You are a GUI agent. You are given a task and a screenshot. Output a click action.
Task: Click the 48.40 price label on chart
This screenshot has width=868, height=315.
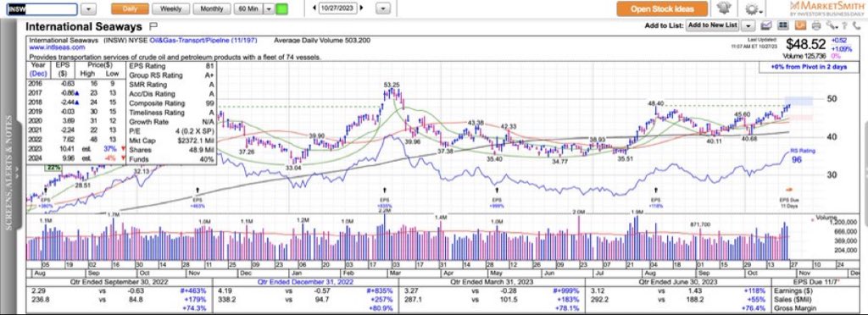656,103
